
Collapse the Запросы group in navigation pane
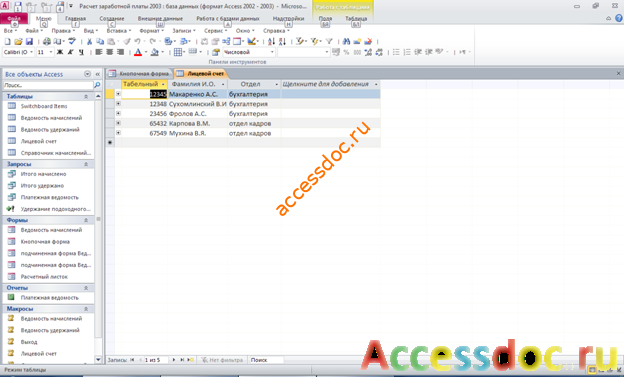tap(86, 164)
